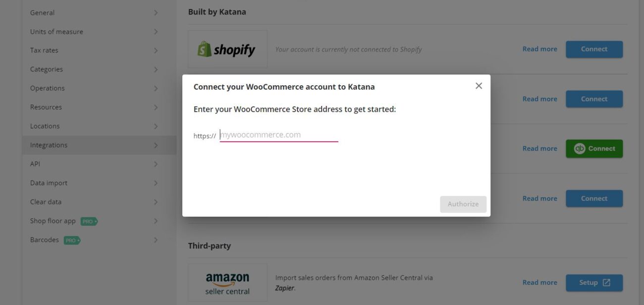The image size is (644, 305).
Task: Expand the Data import chevron
Action: 155,182
